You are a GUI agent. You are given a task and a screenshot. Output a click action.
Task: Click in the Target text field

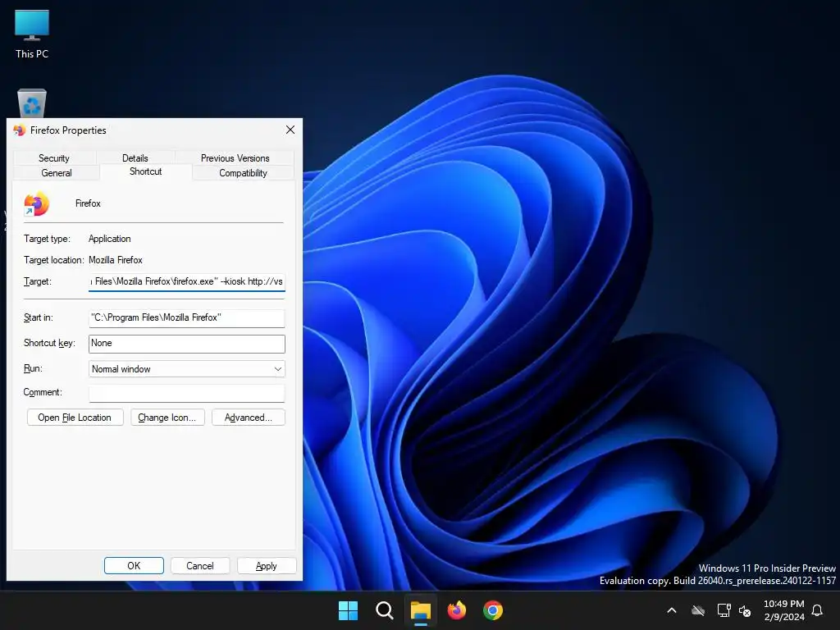point(186,282)
